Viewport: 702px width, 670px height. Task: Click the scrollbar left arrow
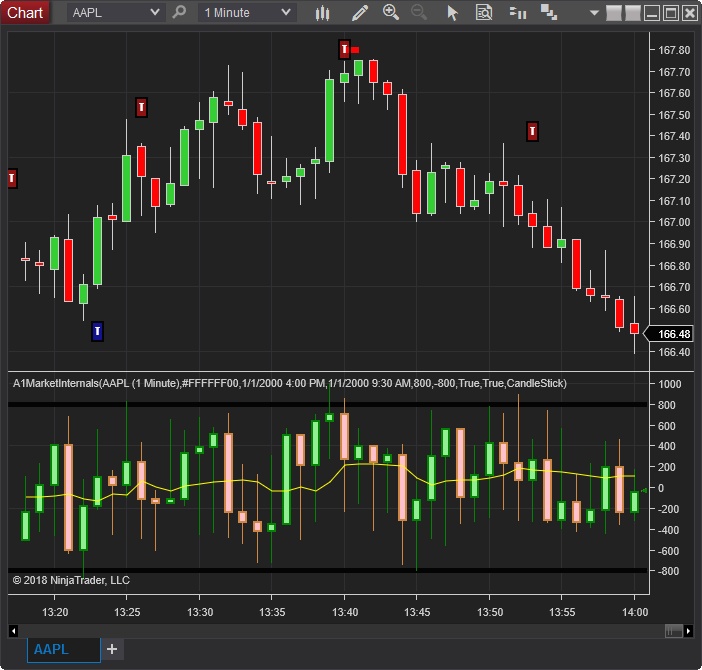[x=13, y=631]
